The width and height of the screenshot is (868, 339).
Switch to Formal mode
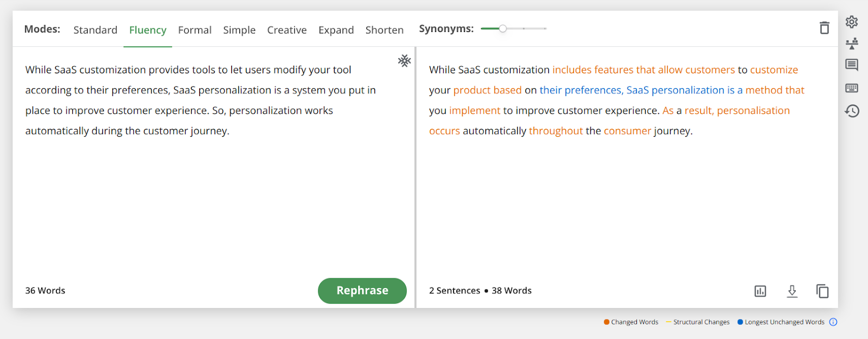tap(195, 30)
